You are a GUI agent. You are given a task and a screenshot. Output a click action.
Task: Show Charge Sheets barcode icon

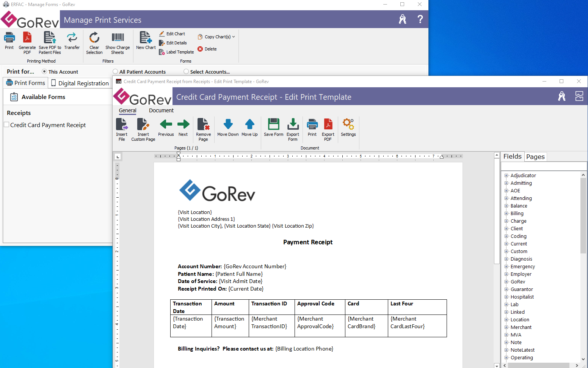click(x=118, y=43)
